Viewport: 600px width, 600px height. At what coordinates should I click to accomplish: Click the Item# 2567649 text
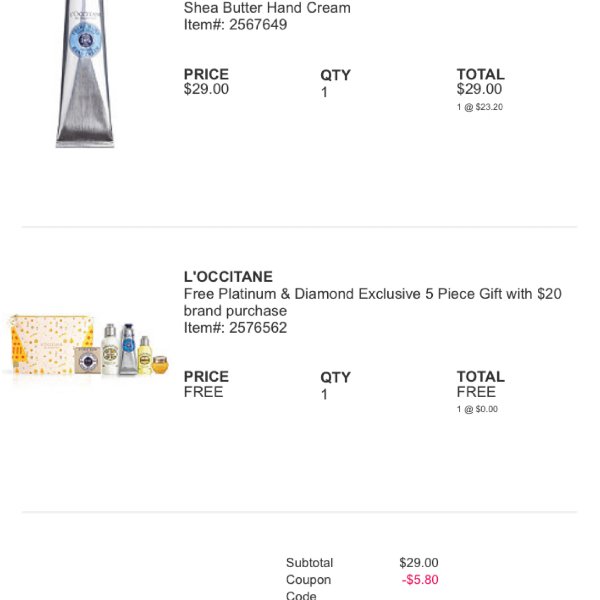tap(235, 25)
